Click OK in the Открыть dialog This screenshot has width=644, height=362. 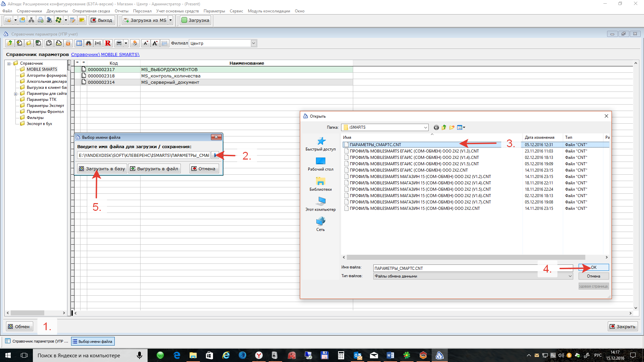593,267
